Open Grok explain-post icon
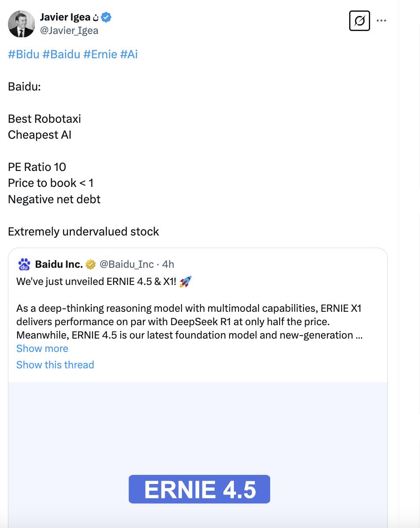This screenshot has width=420, height=528. [x=359, y=21]
